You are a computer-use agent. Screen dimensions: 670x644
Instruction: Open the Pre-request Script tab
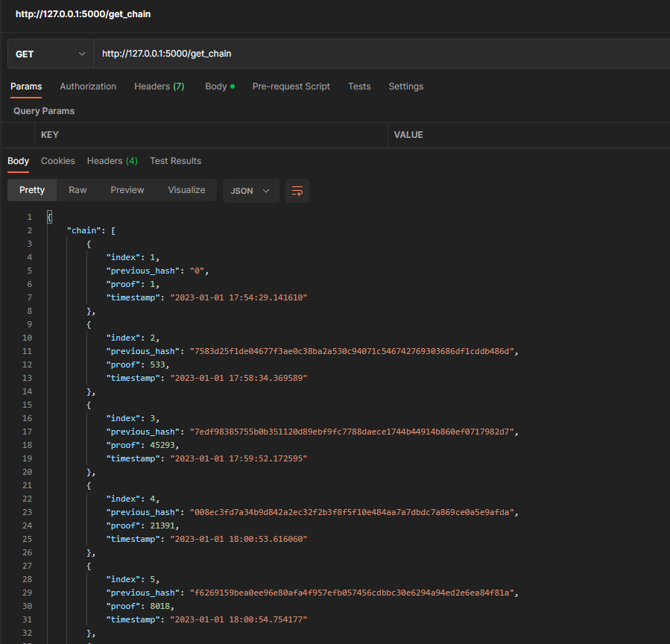pyautogui.click(x=291, y=86)
